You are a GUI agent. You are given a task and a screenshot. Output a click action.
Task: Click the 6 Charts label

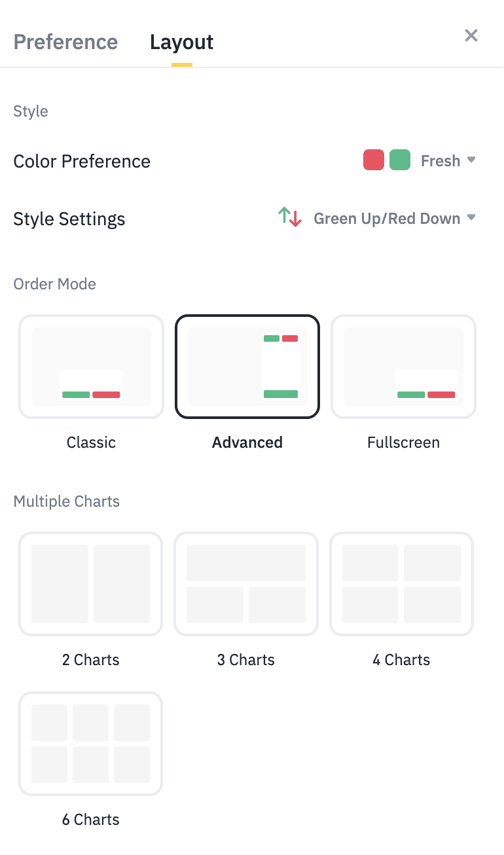click(x=91, y=820)
